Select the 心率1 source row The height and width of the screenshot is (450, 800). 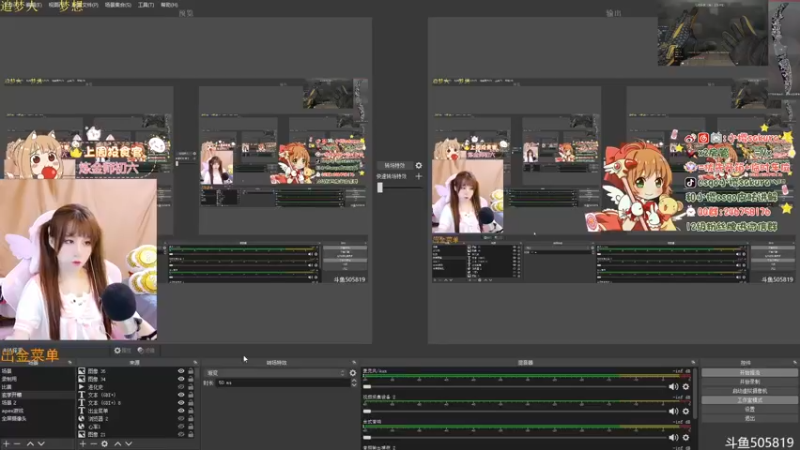point(136,427)
